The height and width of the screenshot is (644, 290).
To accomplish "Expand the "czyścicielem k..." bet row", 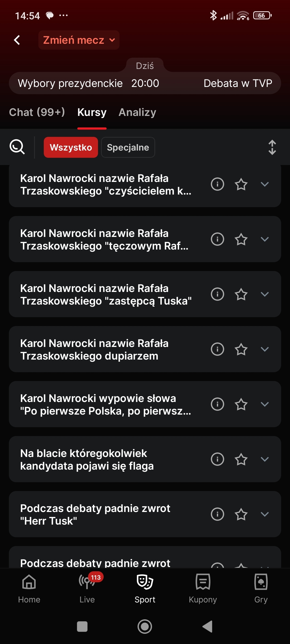I will (265, 184).
